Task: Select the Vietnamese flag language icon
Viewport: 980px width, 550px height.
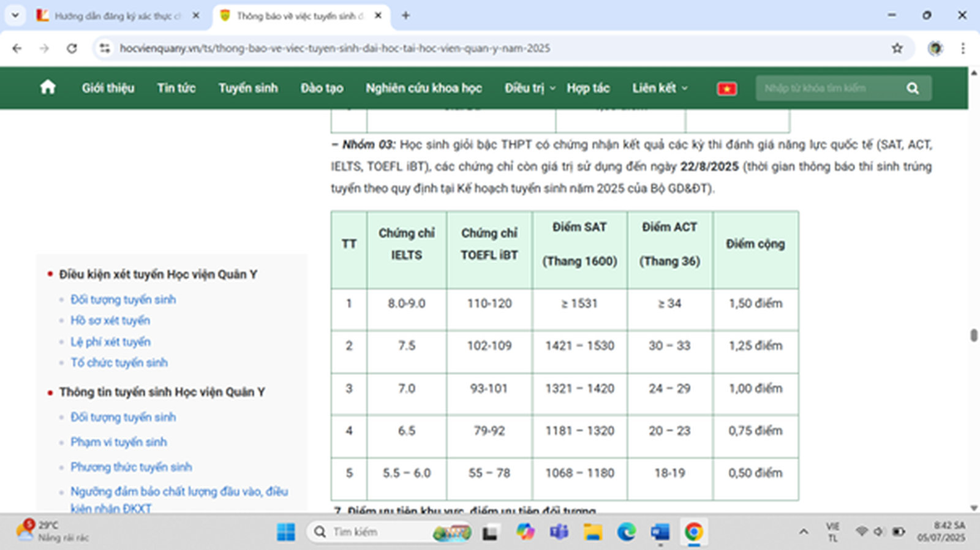Action: pyautogui.click(x=726, y=89)
